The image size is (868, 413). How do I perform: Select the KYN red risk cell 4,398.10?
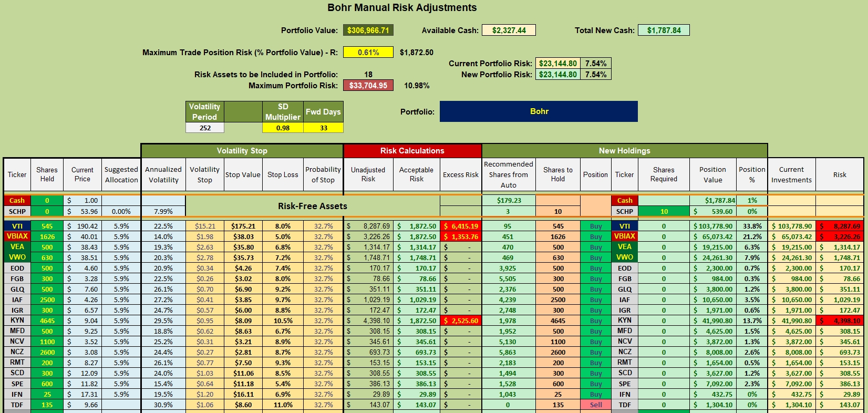coord(840,321)
